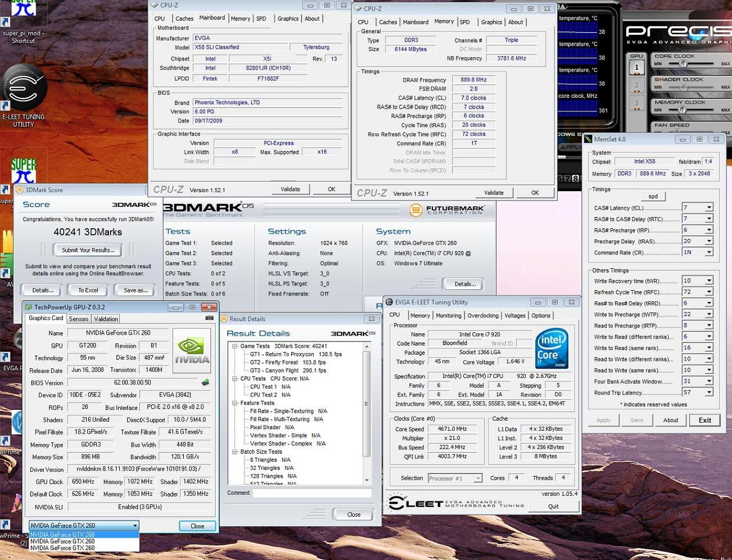This screenshot has height=560, width=732.
Task: Click the Result Details window title icon
Action: click(x=224, y=319)
